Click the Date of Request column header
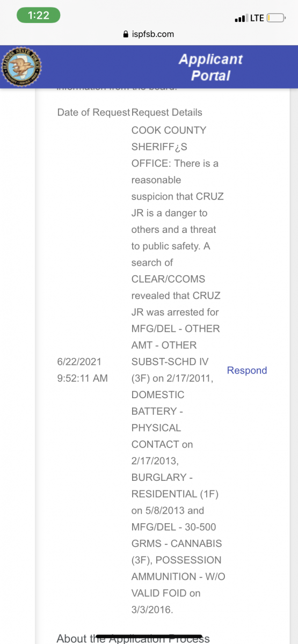298x644 pixels. point(93,113)
